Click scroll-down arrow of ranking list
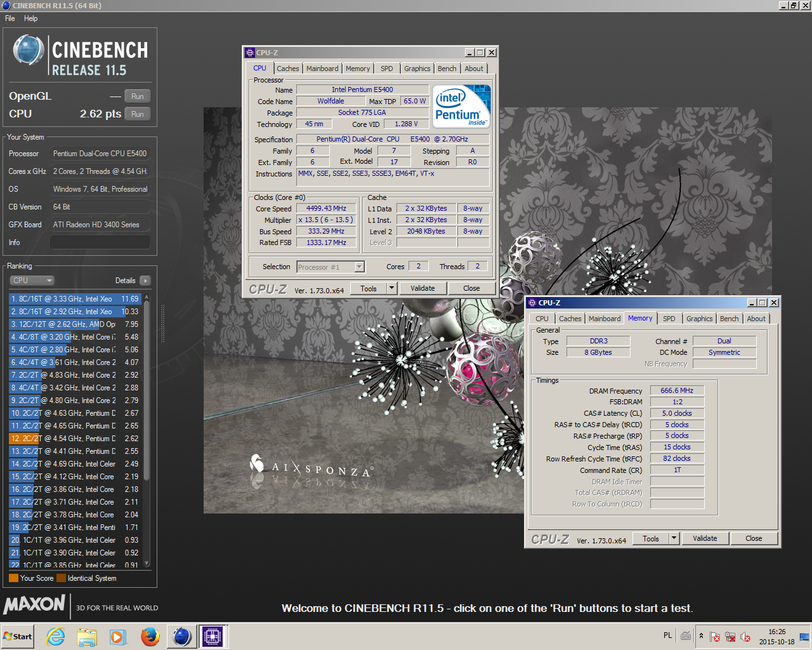The image size is (812, 650). tap(147, 563)
